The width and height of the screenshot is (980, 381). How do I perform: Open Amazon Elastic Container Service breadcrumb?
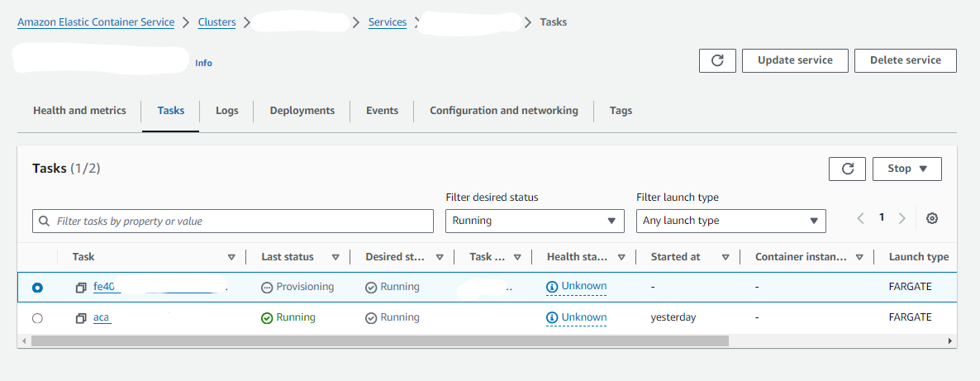[96, 22]
